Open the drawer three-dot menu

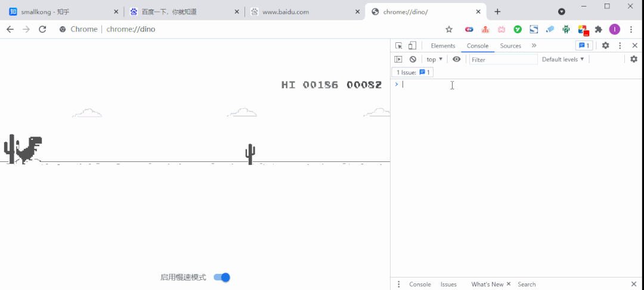click(398, 284)
